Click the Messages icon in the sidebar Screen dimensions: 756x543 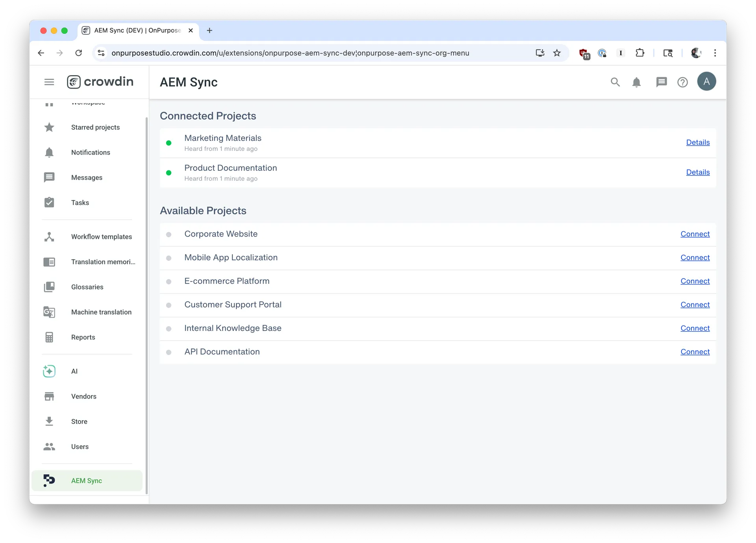coord(49,177)
